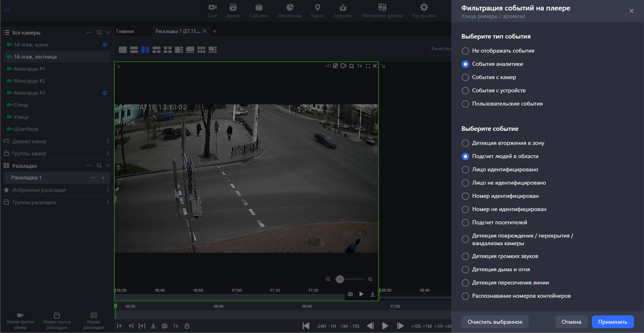This screenshot has width=644, height=333.
Task: Expand the 'Избранные раскладки' section
Action: [56, 190]
